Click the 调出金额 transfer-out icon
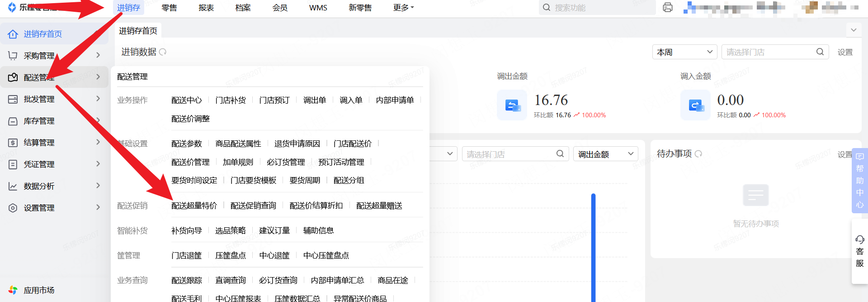Screen dimensions: 868x302 (512, 105)
